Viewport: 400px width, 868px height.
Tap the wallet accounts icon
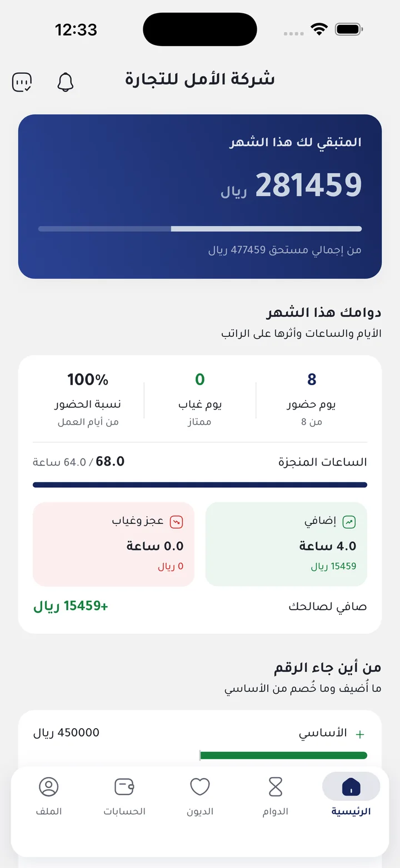coord(124,786)
